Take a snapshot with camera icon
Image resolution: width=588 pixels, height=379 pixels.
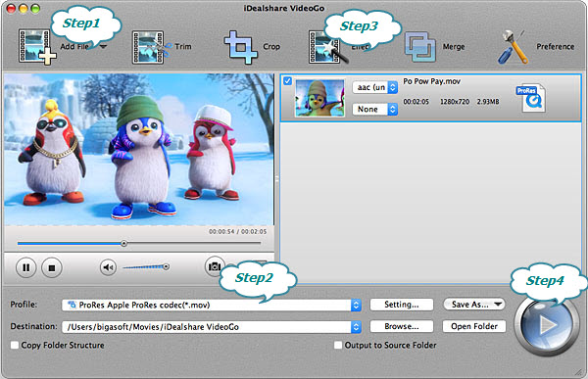point(215,266)
